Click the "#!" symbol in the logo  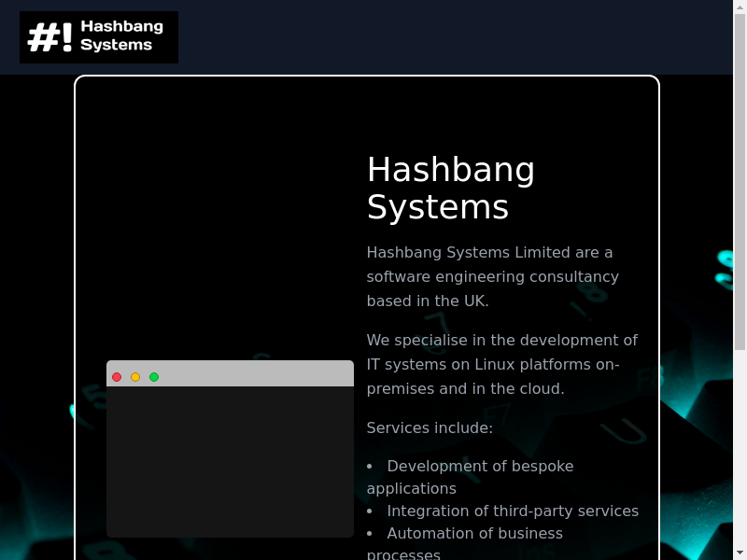click(x=49, y=37)
